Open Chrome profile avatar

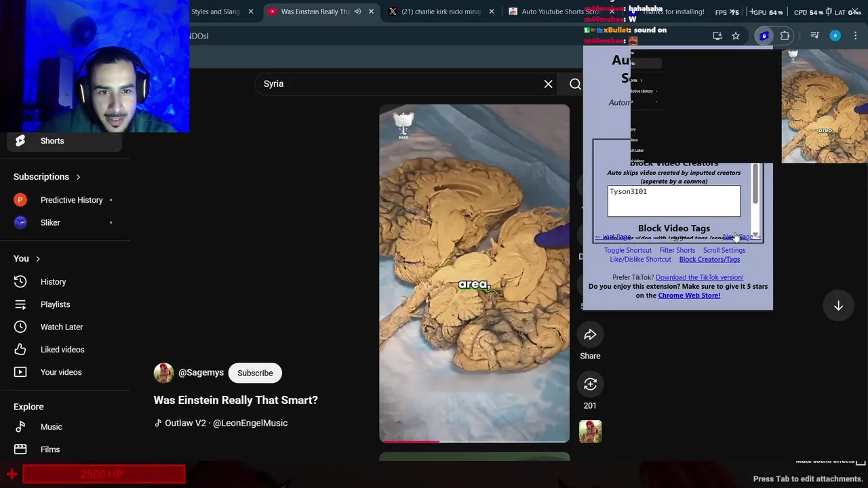pyautogui.click(x=835, y=36)
